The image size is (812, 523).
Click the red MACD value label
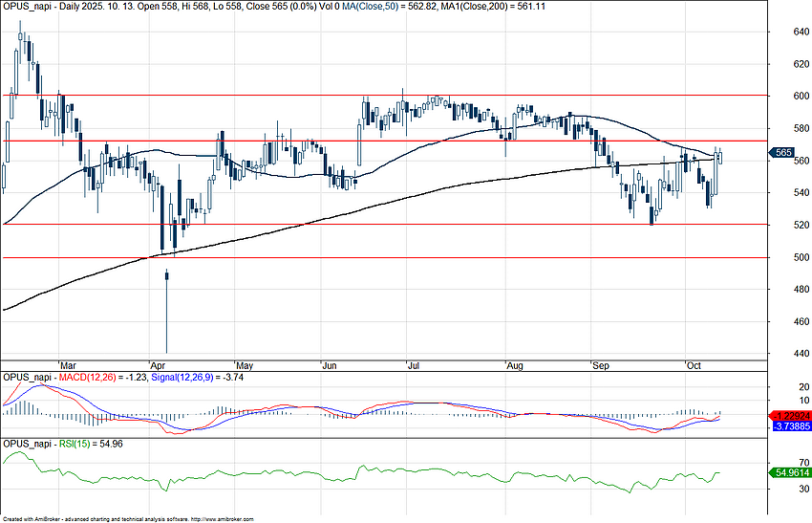[x=789, y=416]
